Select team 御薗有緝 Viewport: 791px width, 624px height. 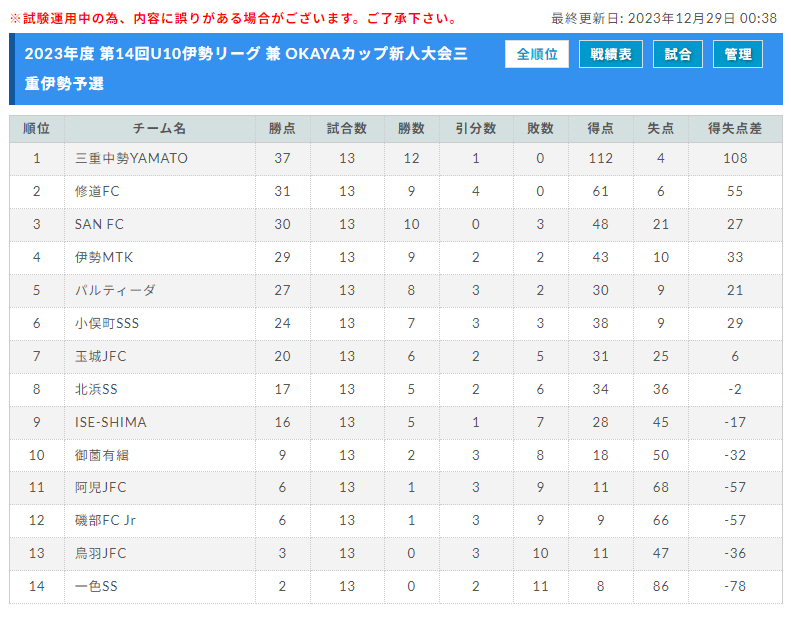pyautogui.click(x=101, y=455)
